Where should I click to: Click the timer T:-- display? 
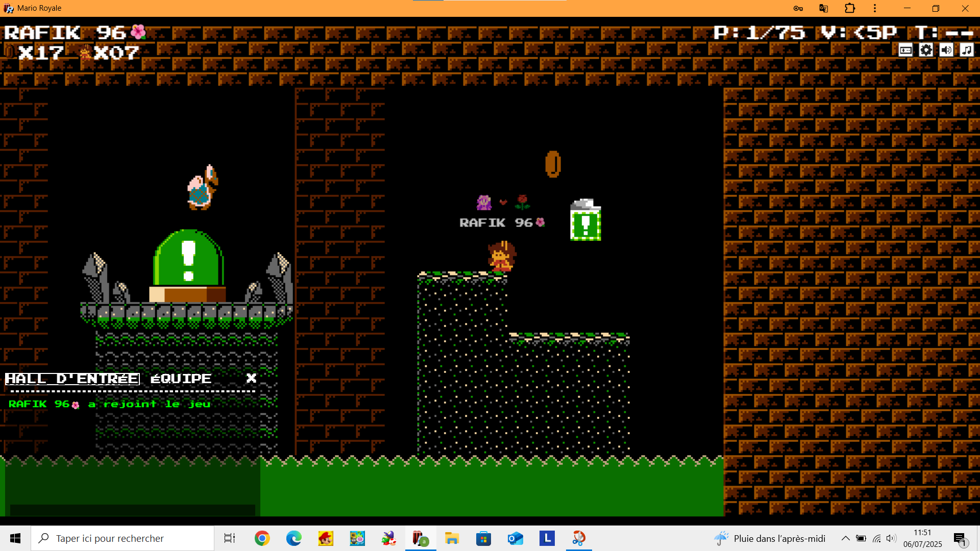click(x=945, y=33)
